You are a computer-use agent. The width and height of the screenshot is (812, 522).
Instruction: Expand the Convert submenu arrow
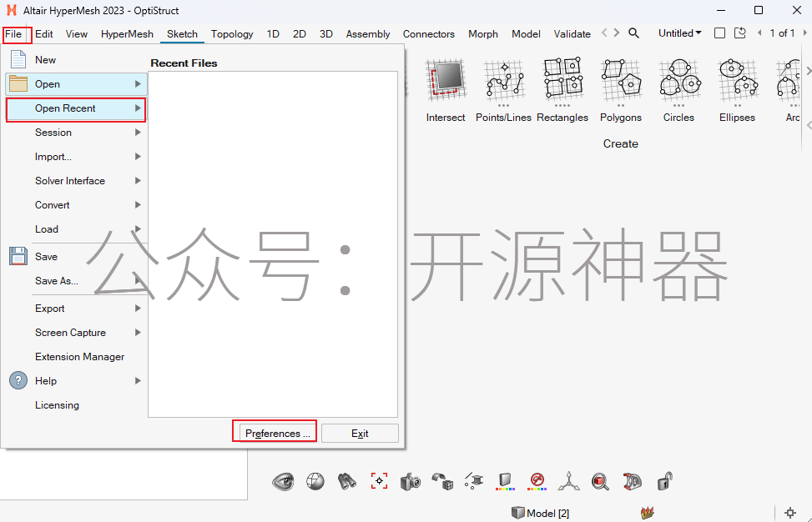click(138, 205)
